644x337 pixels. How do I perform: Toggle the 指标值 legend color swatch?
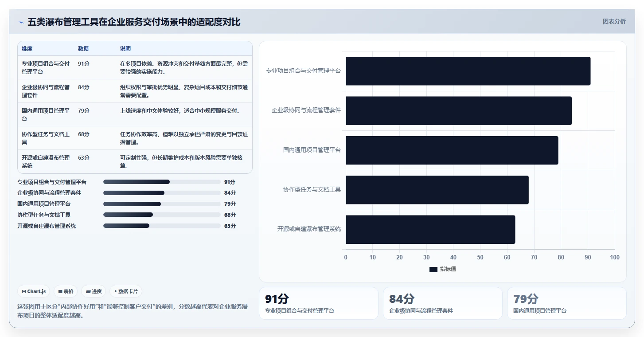point(433,269)
